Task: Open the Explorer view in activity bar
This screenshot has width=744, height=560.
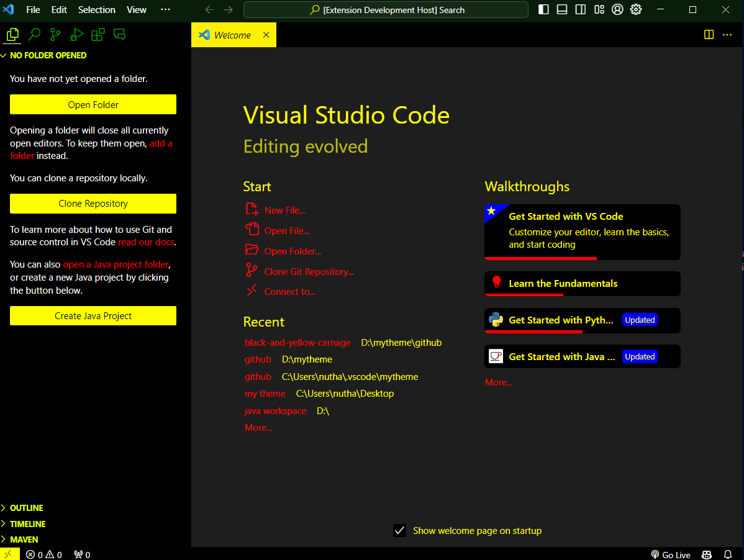Action: [13, 35]
